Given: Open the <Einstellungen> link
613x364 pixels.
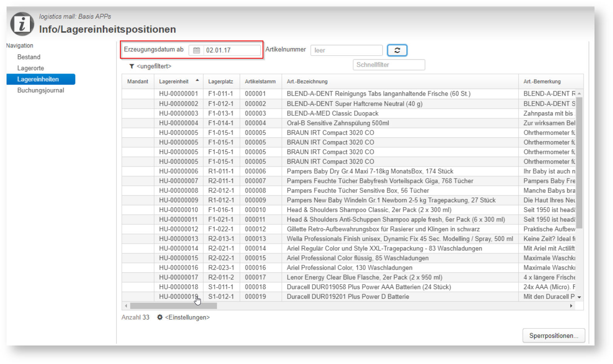Looking at the screenshot, I should pos(187,317).
